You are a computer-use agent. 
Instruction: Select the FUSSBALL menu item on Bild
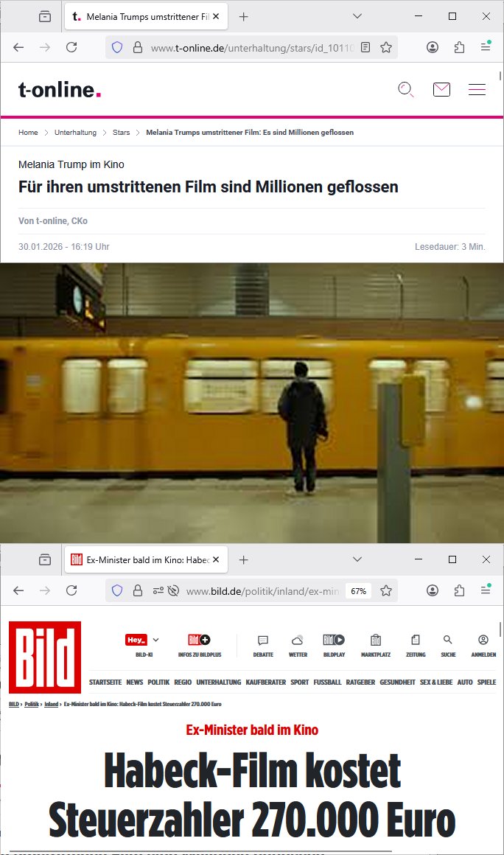327,682
